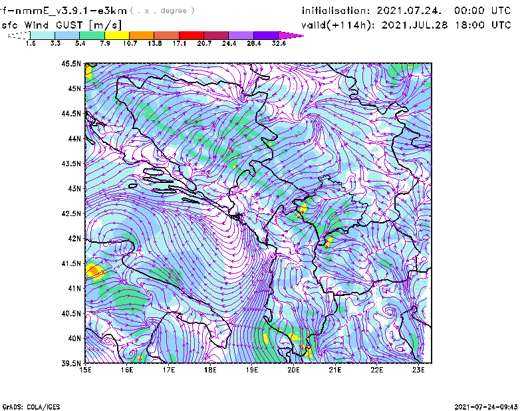Click the legend value 32.6
The image size is (532, 411).
tap(279, 43)
